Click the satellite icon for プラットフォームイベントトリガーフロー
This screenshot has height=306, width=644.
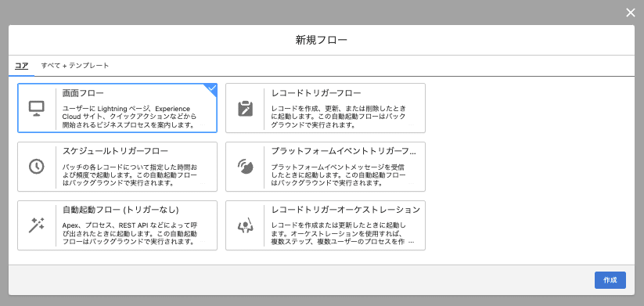[x=245, y=167]
